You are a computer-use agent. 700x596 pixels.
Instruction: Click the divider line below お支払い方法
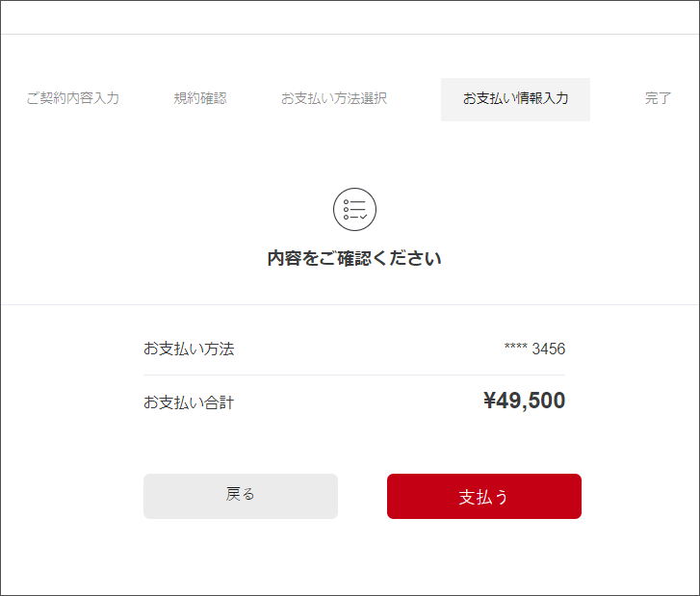(354, 375)
